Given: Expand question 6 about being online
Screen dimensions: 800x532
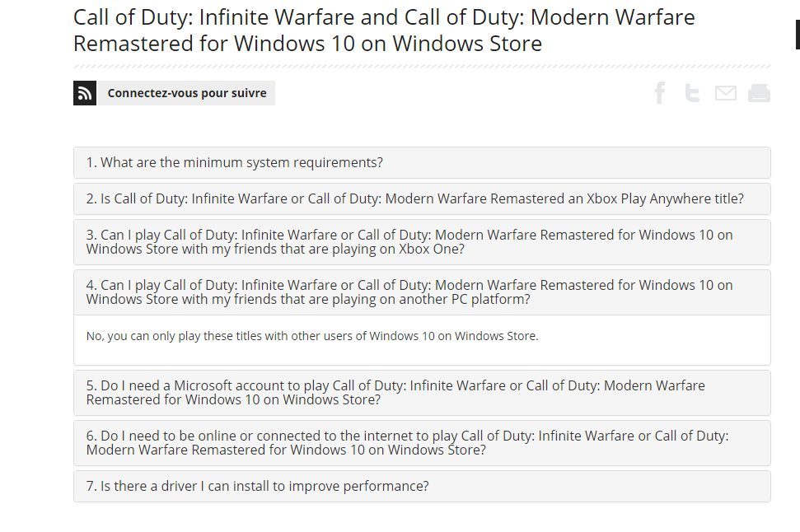Looking at the screenshot, I should (421, 443).
